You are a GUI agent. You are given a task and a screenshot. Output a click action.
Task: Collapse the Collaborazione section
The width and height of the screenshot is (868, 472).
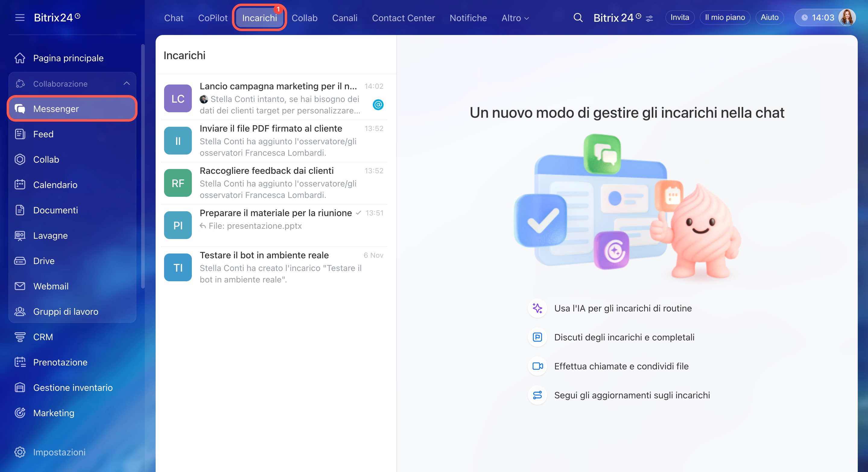(x=127, y=83)
